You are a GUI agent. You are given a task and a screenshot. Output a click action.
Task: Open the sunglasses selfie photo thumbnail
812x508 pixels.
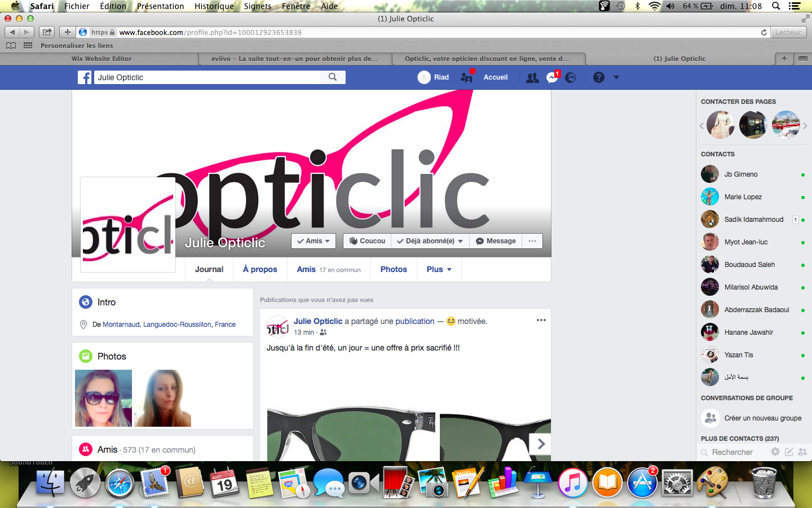(103, 398)
